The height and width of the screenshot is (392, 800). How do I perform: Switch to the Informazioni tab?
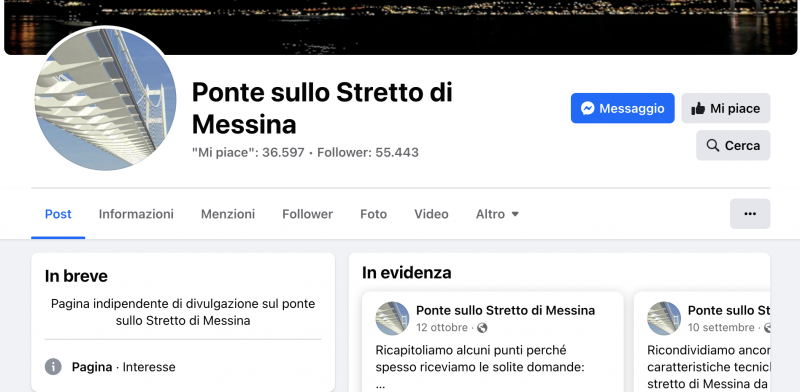(x=136, y=214)
